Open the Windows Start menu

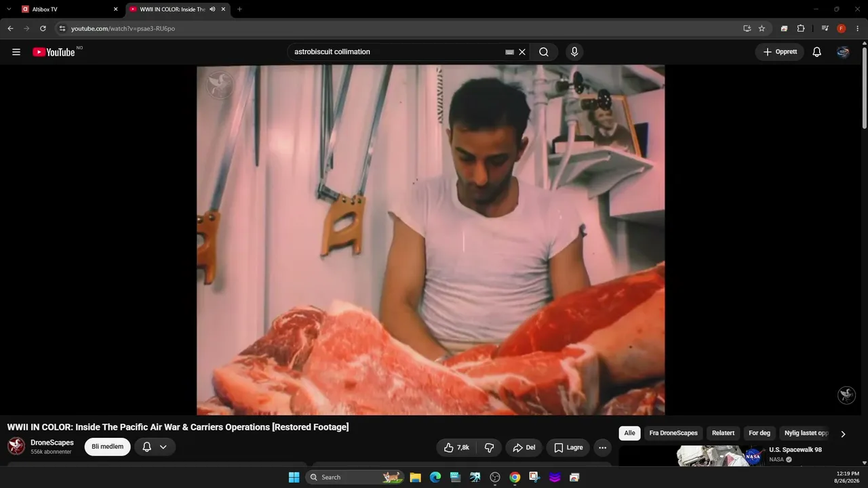pos(294,477)
